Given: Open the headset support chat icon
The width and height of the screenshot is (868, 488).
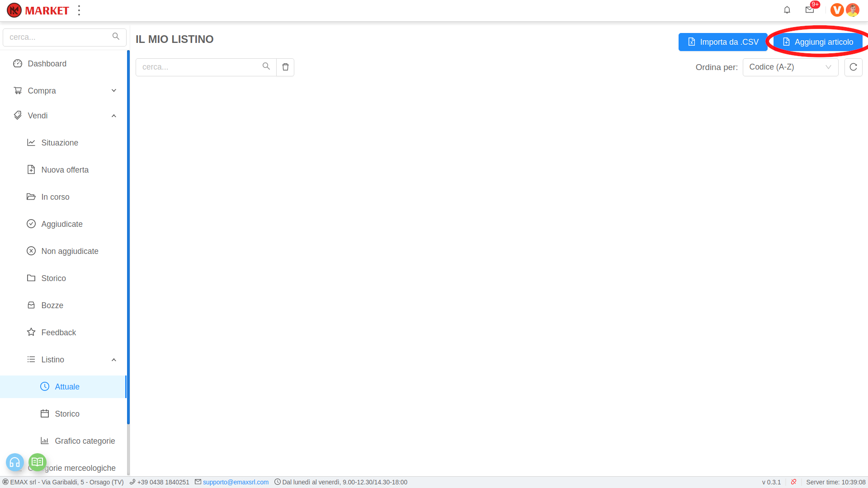Looking at the screenshot, I should [x=14, y=462].
